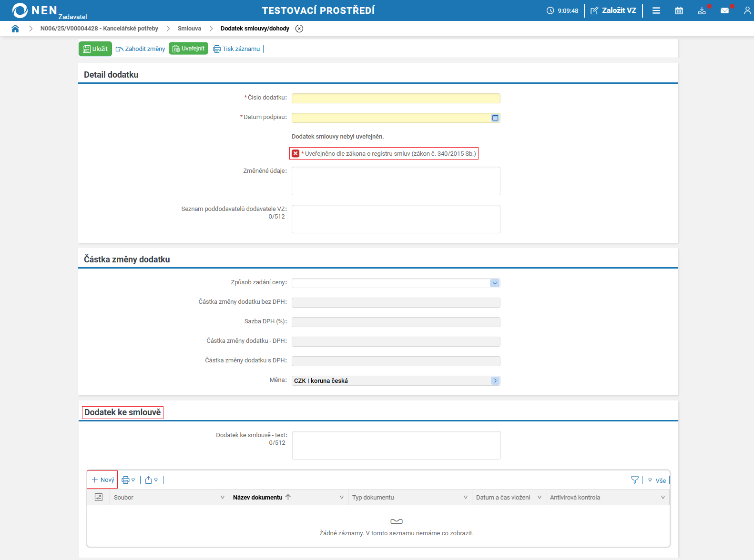Click the filter funnel icon
754x560 pixels.
point(635,480)
